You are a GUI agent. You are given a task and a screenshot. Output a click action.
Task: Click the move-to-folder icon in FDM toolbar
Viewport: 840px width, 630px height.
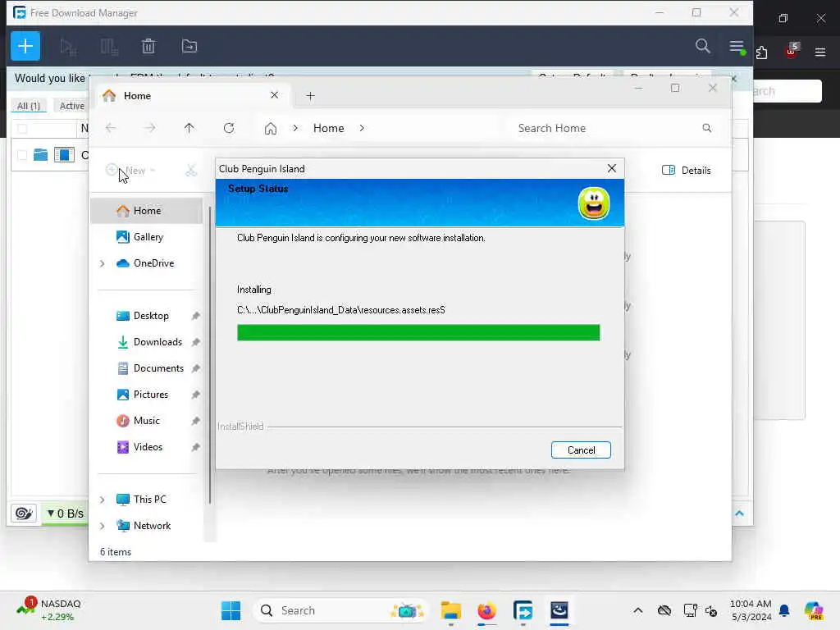coord(189,47)
